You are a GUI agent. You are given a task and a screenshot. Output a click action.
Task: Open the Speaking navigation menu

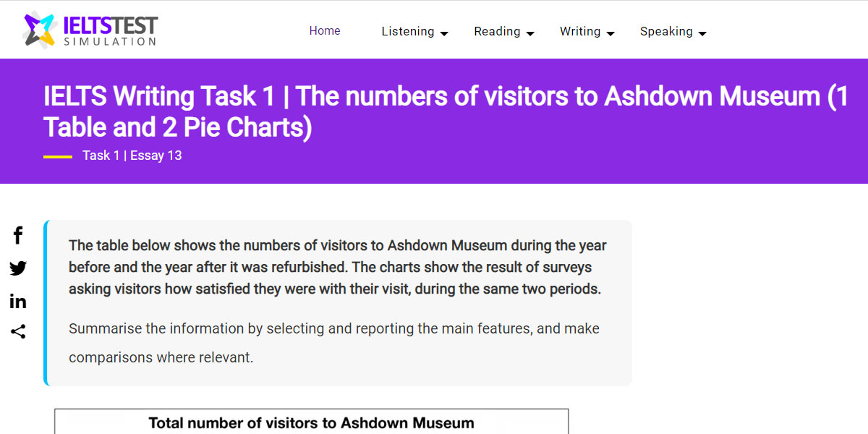(x=665, y=31)
